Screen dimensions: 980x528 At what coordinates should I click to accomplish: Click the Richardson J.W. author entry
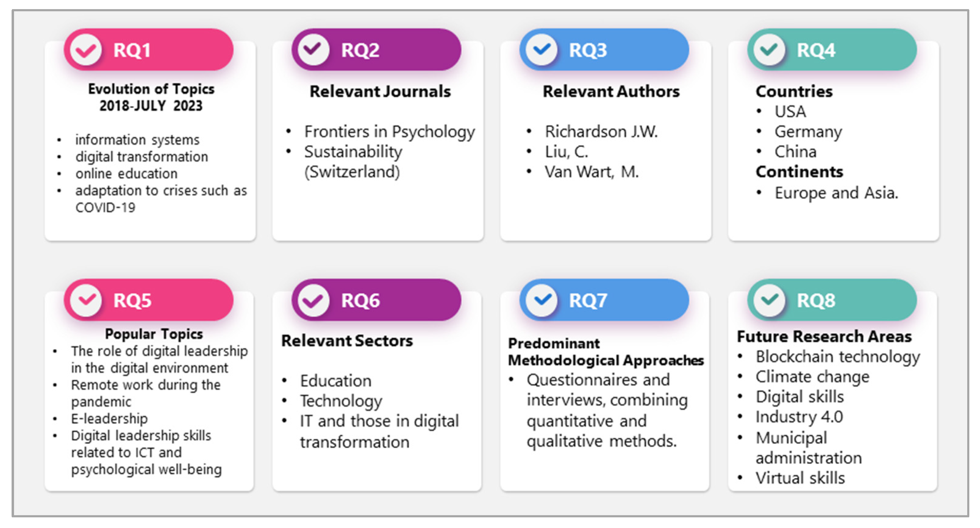click(x=601, y=132)
